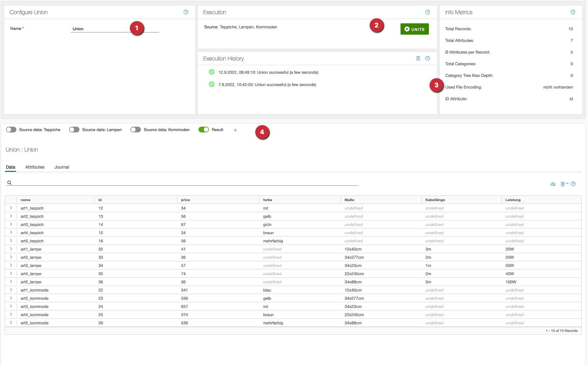
Task: Turn on Source data: Lampen switch
Action: (x=74, y=130)
